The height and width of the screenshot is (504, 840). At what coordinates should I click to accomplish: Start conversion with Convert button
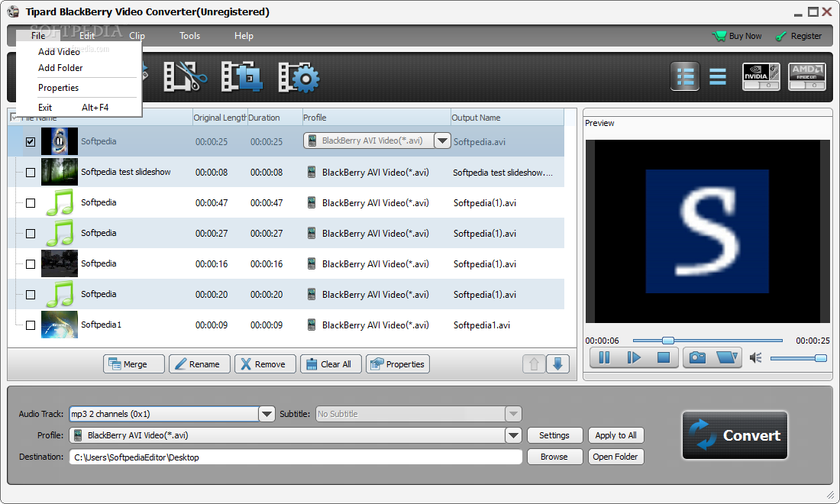pyautogui.click(x=735, y=435)
